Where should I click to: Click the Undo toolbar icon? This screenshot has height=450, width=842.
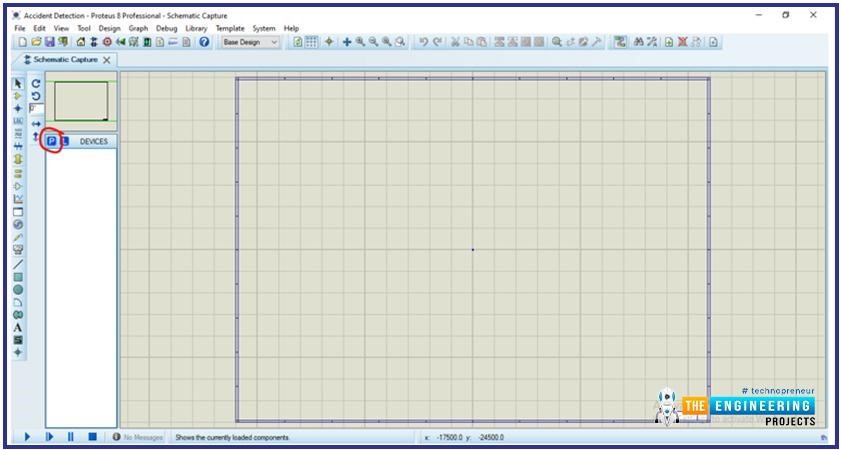click(424, 42)
